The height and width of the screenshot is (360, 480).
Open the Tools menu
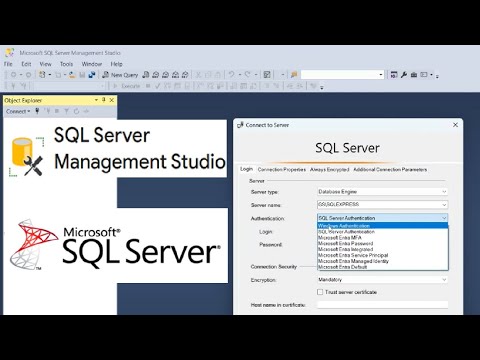(66, 64)
